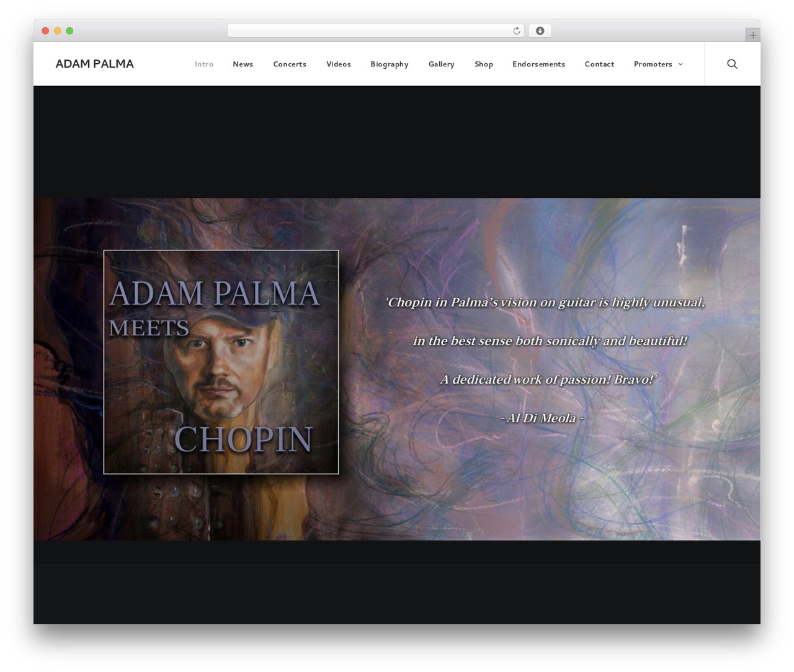Go to the Intro menu item
Image resolution: width=794 pixels, height=672 pixels.
(204, 64)
